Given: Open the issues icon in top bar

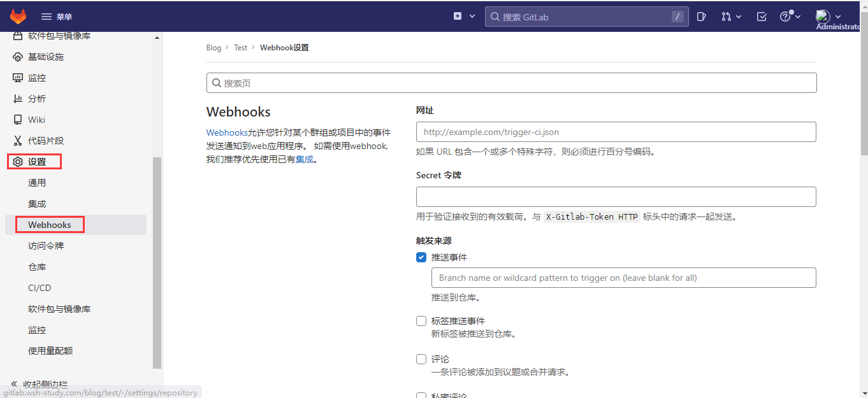Looking at the screenshot, I should pos(701,17).
